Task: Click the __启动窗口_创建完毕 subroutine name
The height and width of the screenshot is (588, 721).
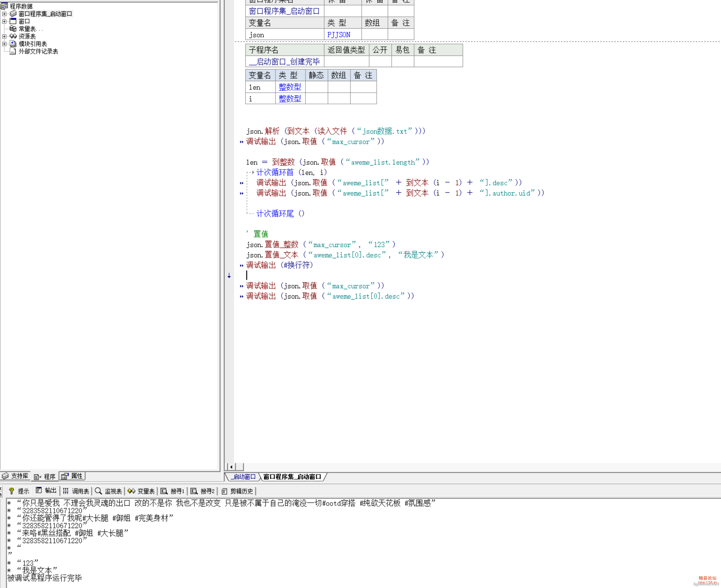Action: point(284,62)
